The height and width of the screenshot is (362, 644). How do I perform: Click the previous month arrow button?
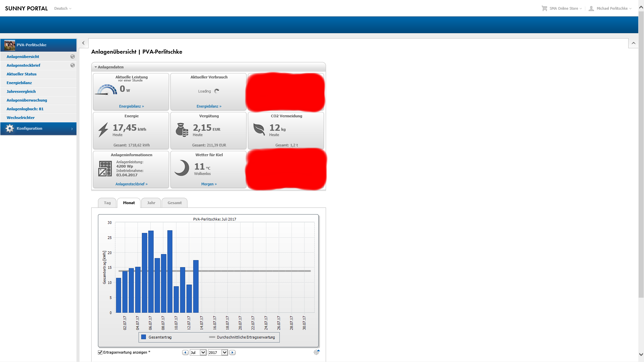tap(185, 353)
